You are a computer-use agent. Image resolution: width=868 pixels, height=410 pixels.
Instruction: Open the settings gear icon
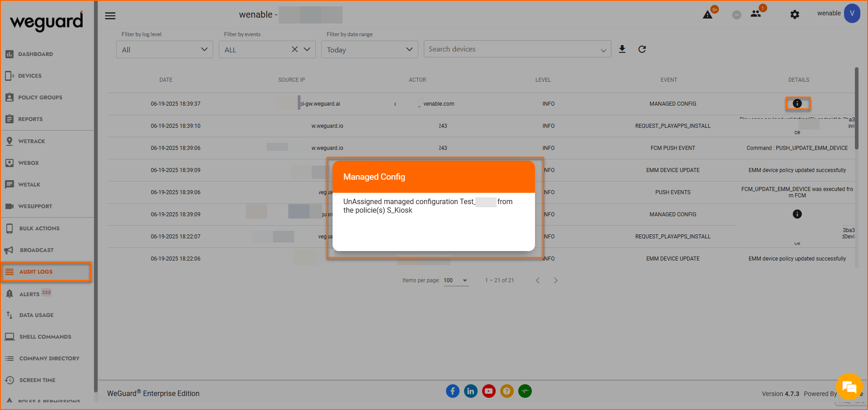coord(795,14)
